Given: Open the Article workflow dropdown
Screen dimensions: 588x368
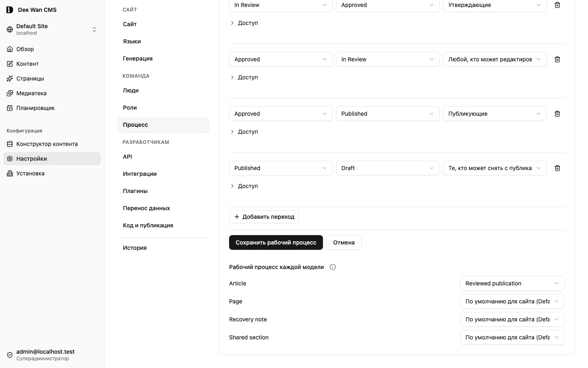Looking at the screenshot, I should [512, 283].
